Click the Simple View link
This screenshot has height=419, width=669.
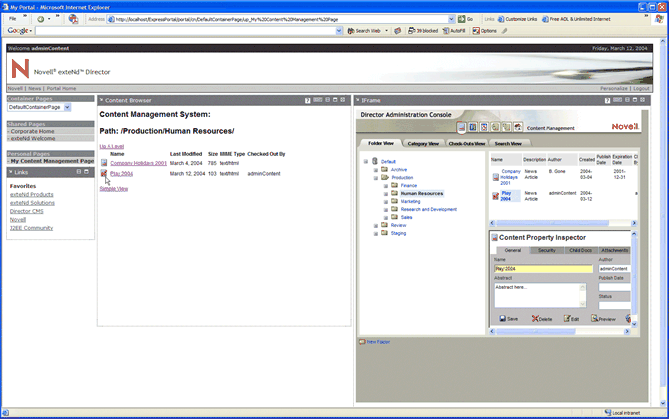tap(114, 189)
